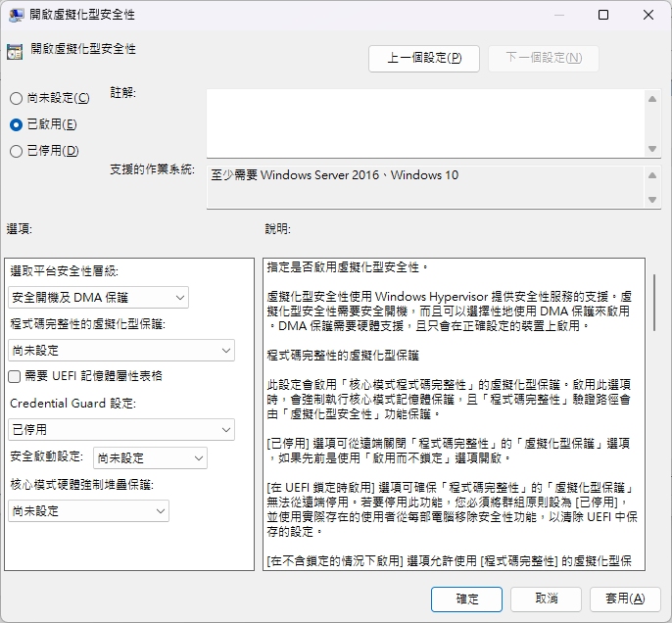672x623 pixels.
Task: Click the Credential Guard 設定 label
Action: (72, 404)
